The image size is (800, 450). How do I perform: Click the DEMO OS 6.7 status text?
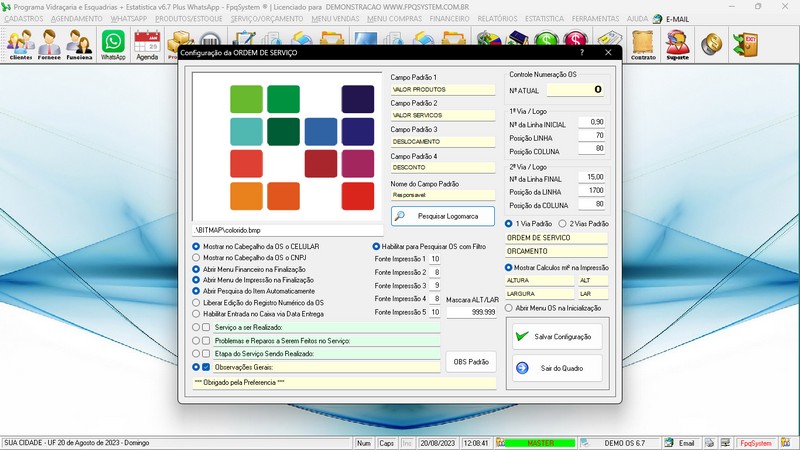(x=624, y=443)
